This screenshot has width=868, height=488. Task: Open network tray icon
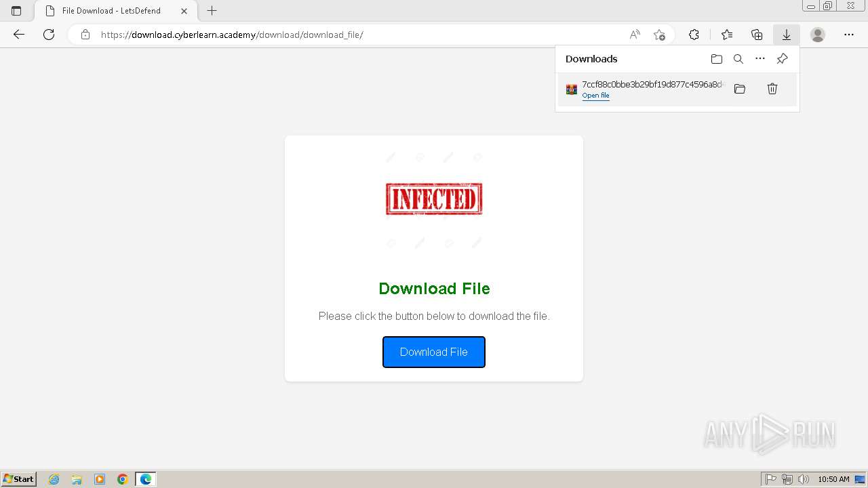pos(787,479)
